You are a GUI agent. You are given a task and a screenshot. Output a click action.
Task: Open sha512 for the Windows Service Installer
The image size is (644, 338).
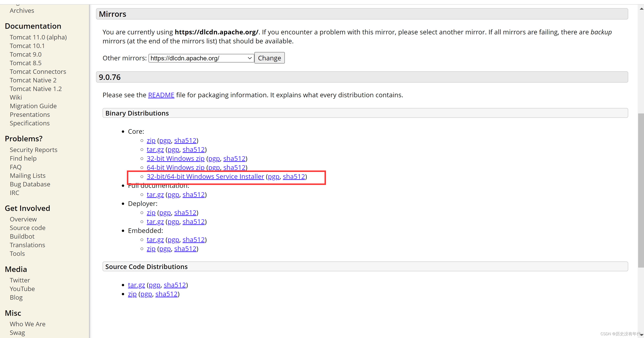tap(294, 177)
